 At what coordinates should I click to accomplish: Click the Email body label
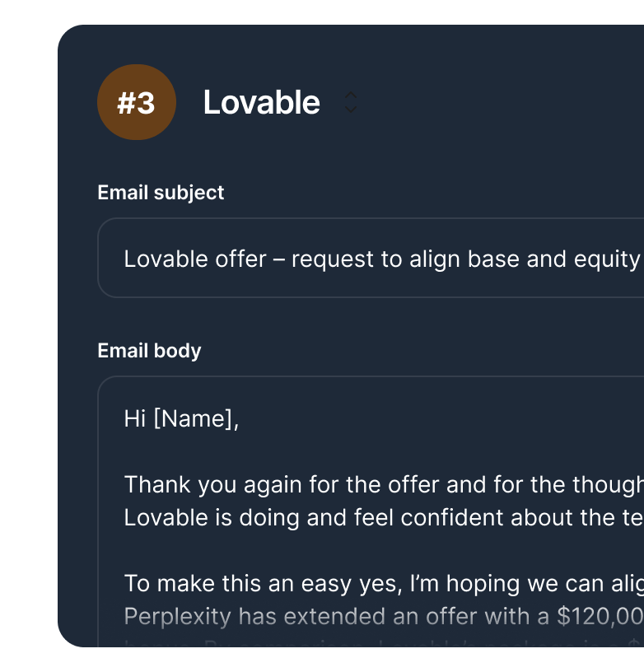click(149, 351)
